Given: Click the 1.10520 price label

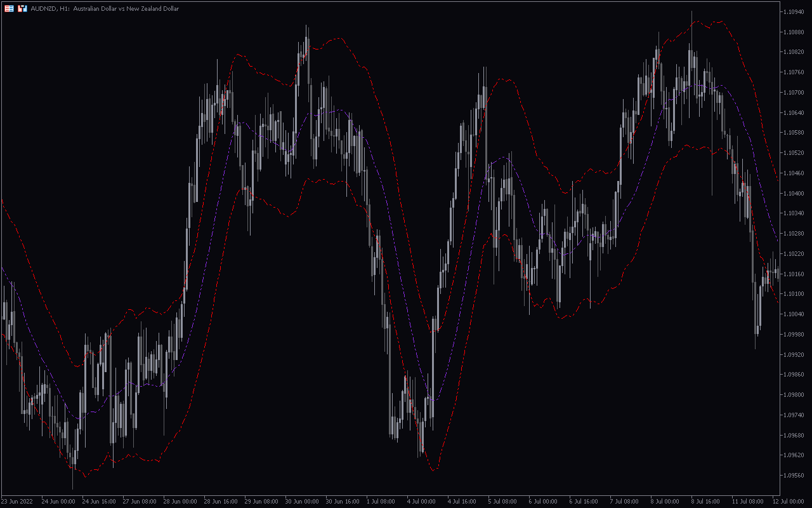Looking at the screenshot, I should pyautogui.click(x=794, y=153).
